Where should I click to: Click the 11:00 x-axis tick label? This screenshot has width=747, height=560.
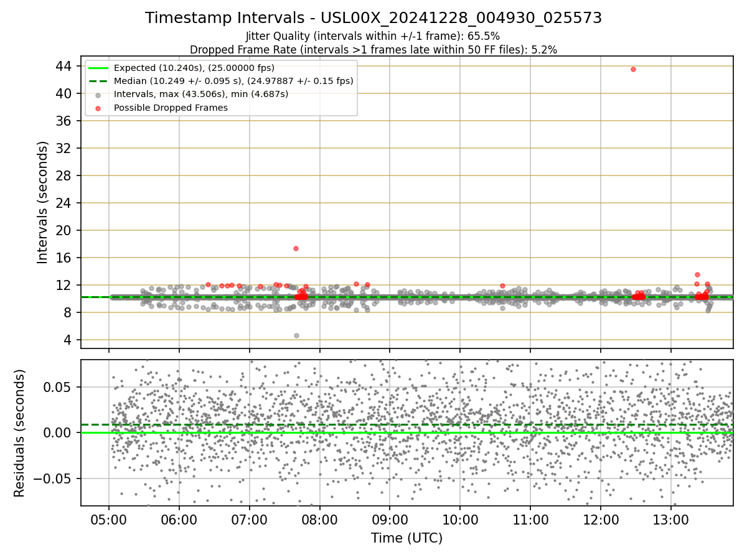pos(530,520)
